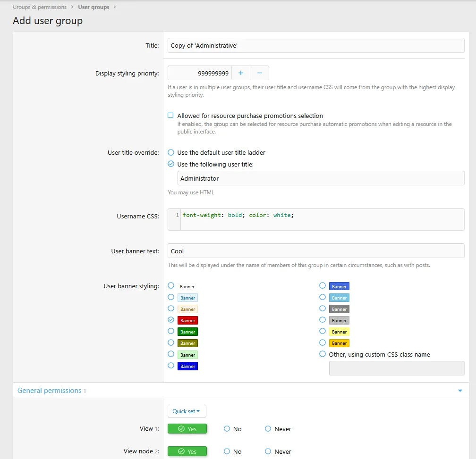Choose the royal blue Banner style

pos(323,286)
